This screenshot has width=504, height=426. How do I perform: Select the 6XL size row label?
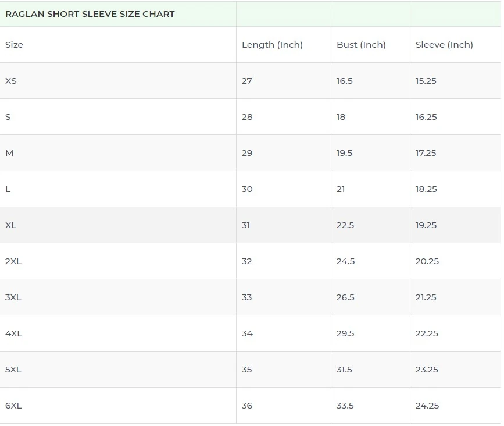click(x=13, y=406)
